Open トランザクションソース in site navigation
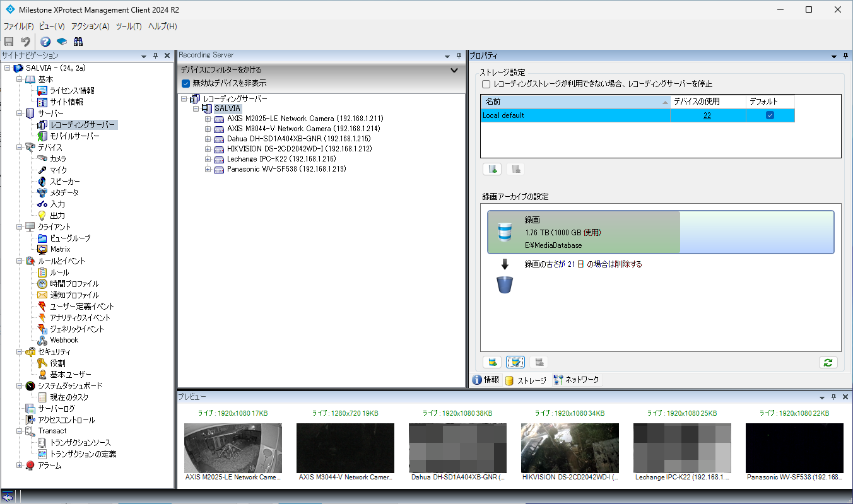The image size is (853, 504). coord(80,443)
